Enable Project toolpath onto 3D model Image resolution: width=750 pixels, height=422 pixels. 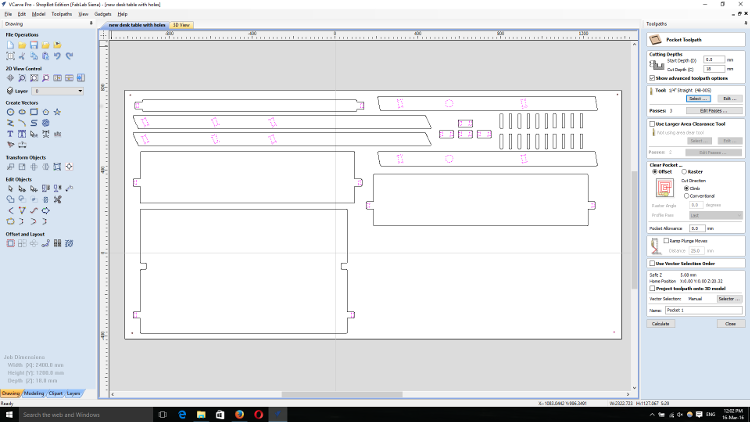click(652, 289)
